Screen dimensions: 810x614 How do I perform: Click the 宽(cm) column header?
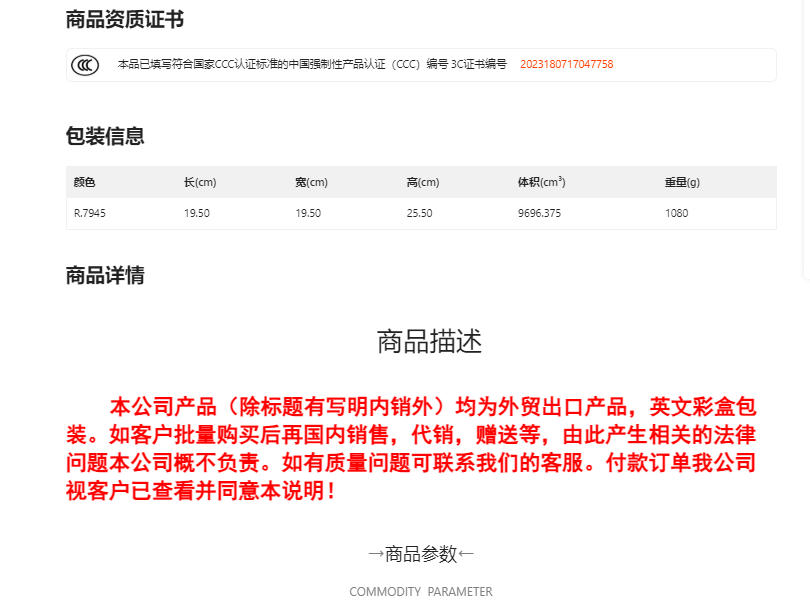(311, 182)
